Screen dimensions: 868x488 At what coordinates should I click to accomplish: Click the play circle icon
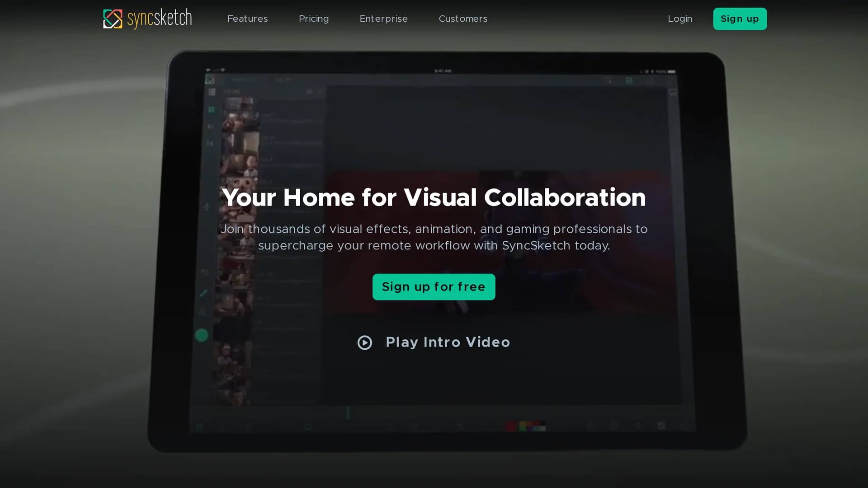point(364,343)
